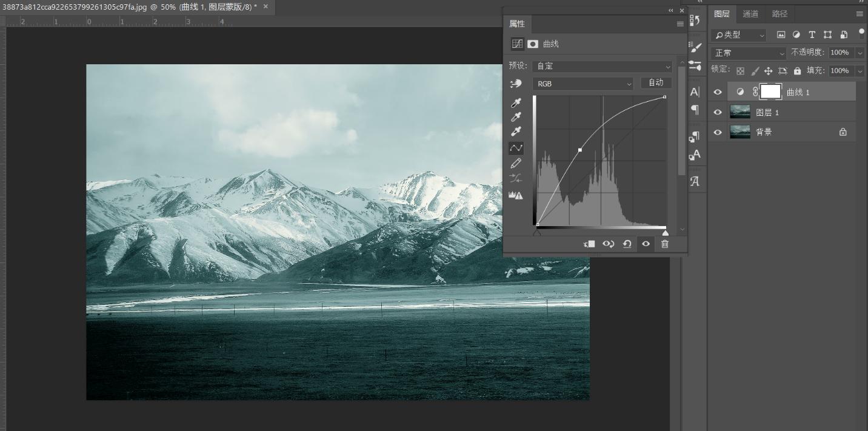Filter layers by type with the T icon
Screen dimensions: 868x431
click(x=812, y=35)
